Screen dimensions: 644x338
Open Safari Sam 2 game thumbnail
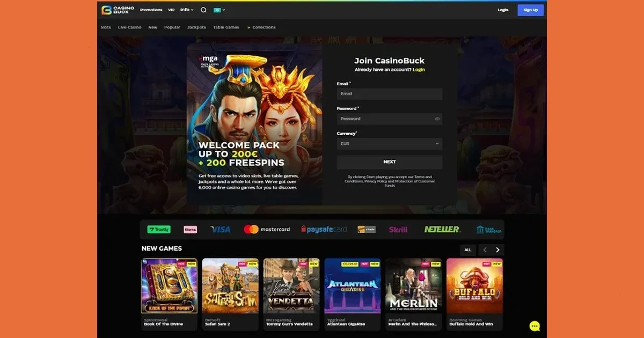click(230, 286)
